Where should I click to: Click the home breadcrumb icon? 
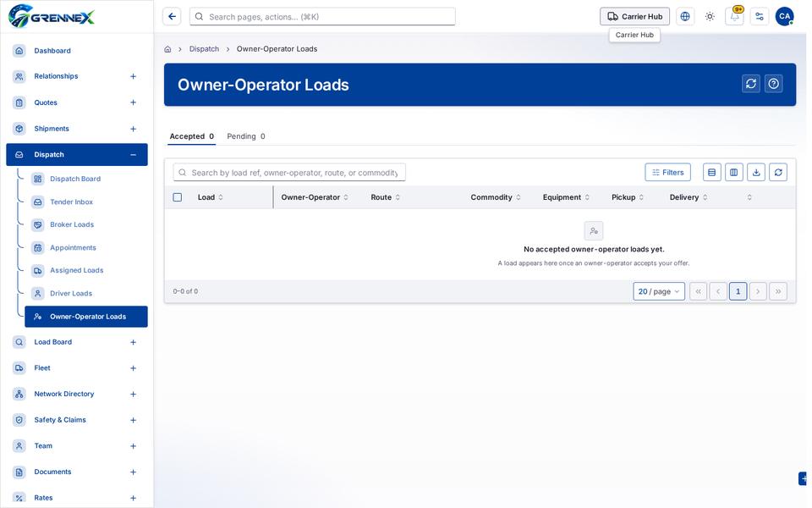click(167, 49)
